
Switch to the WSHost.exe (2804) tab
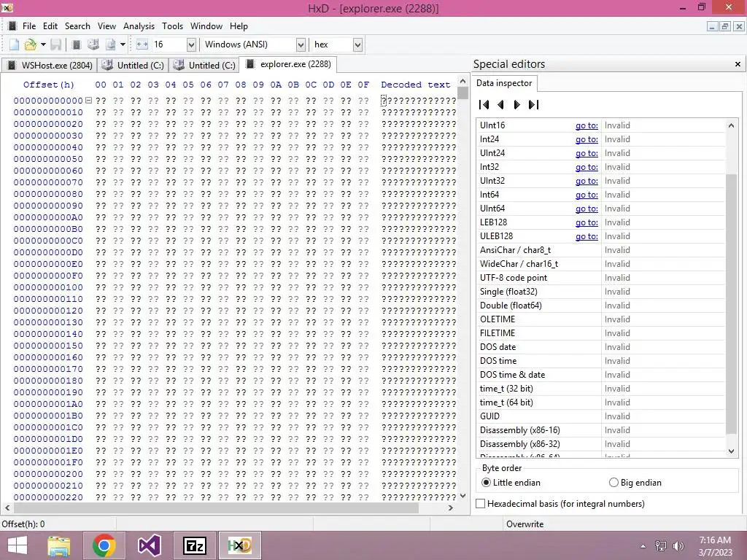50,65
